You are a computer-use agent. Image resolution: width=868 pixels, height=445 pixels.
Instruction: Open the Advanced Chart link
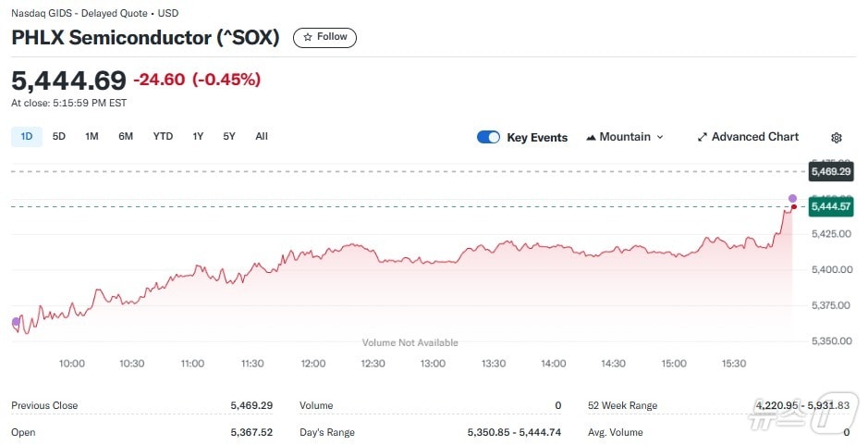click(754, 137)
